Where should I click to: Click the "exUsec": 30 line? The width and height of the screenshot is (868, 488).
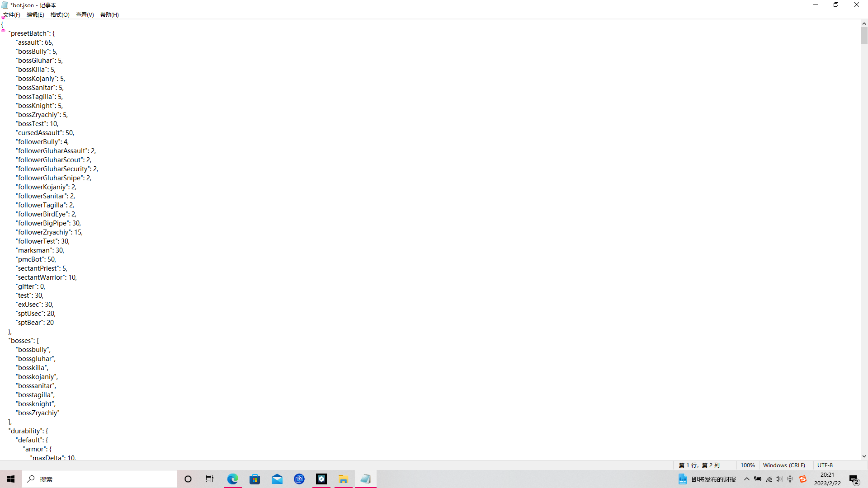pyautogui.click(x=34, y=305)
